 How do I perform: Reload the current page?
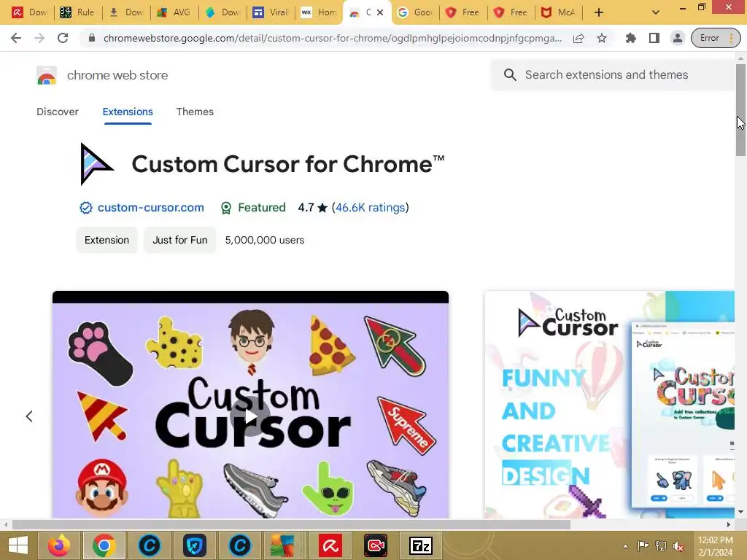click(63, 38)
